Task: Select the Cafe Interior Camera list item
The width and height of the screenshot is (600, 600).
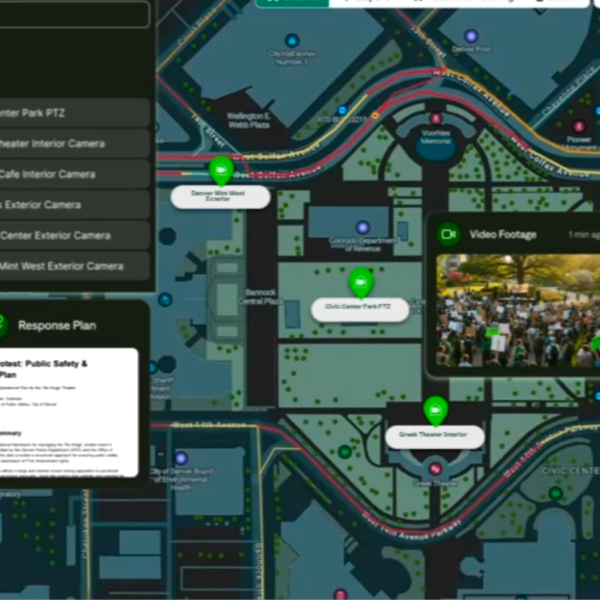Action: coord(73,174)
